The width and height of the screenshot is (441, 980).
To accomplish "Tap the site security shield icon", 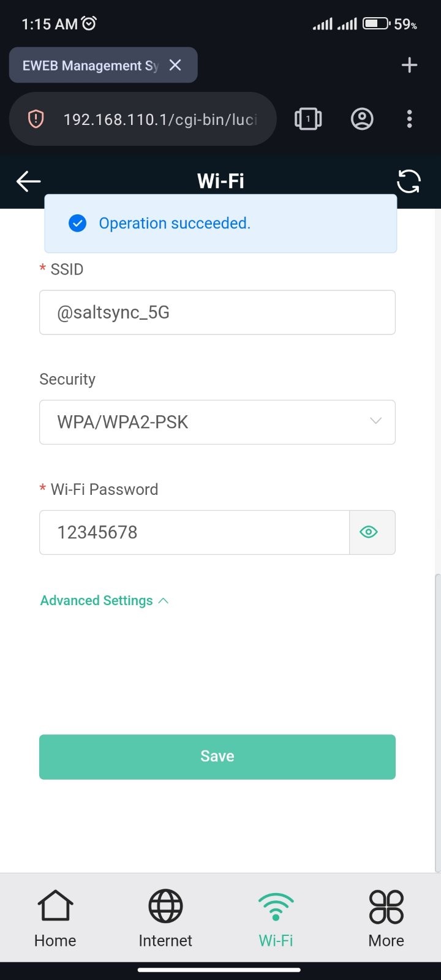I will (x=36, y=119).
